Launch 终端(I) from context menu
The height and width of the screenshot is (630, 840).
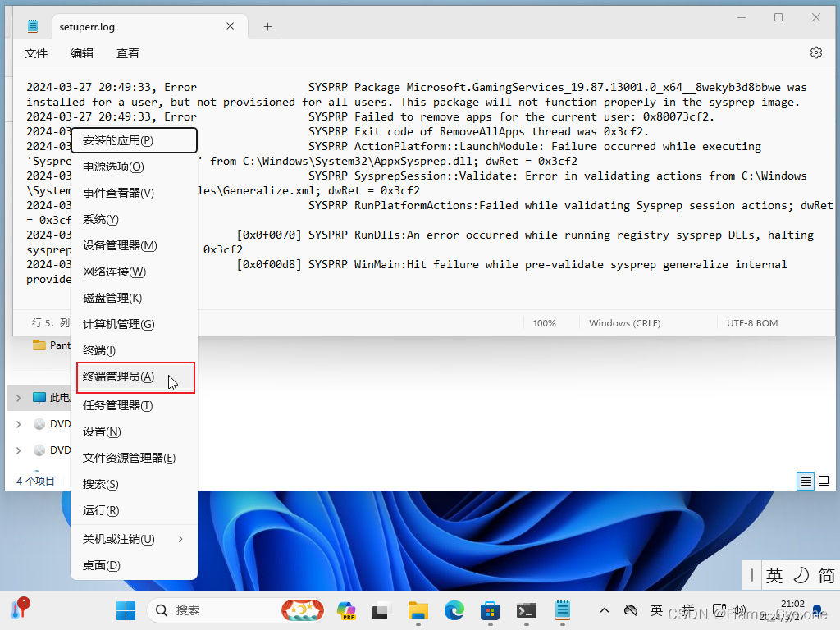[134, 350]
